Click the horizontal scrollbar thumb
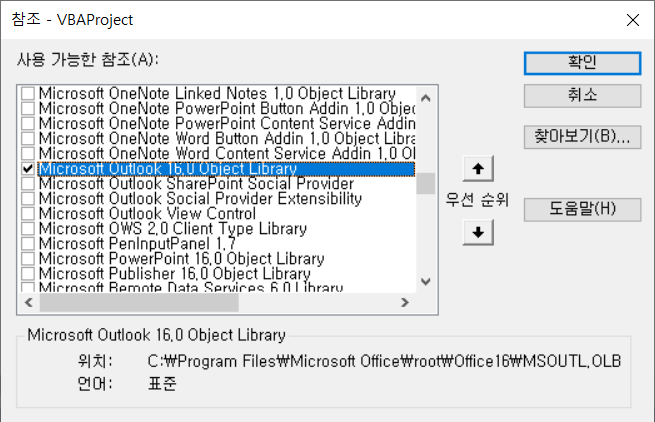Image resolution: width=655 pixels, height=422 pixels. (x=139, y=302)
